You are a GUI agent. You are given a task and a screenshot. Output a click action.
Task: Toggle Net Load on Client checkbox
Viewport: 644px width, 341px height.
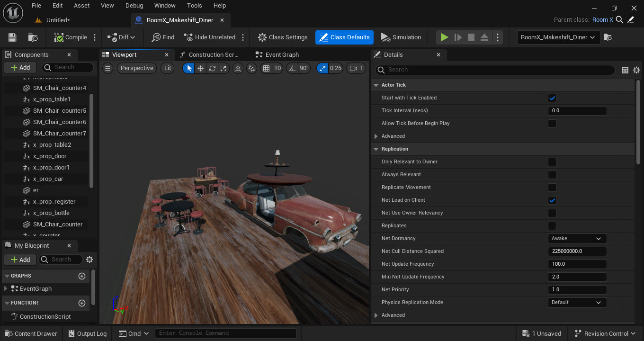click(552, 200)
